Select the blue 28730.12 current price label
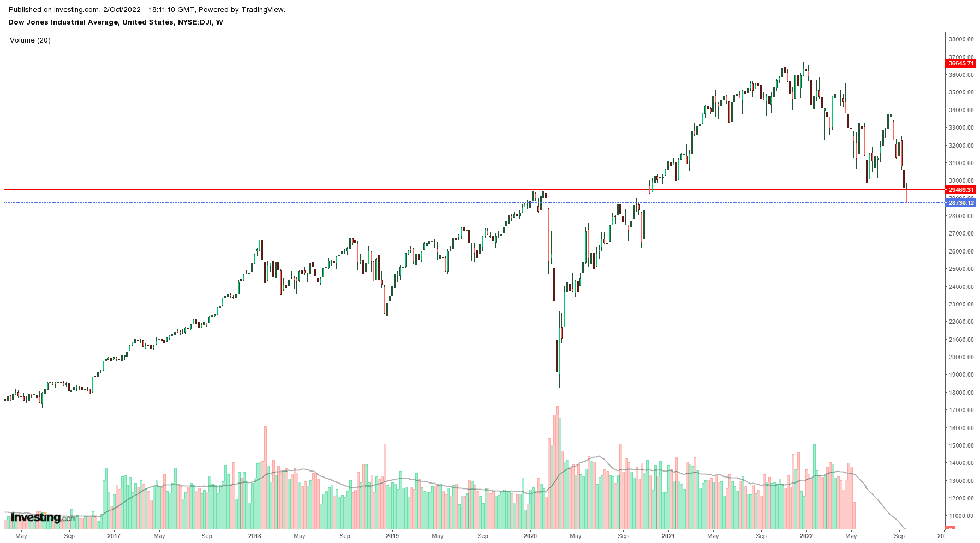Viewport: 980px width, 543px height. click(960, 203)
